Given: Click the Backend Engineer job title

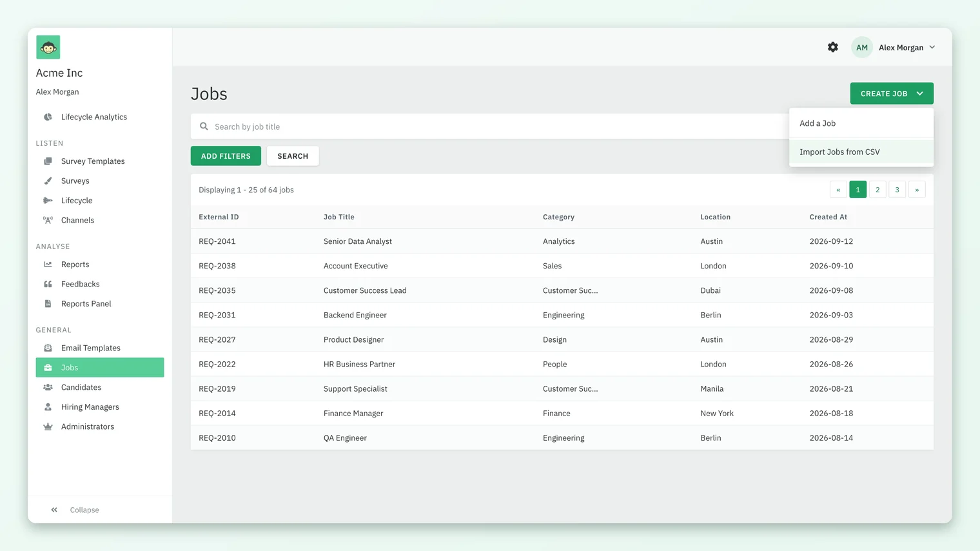Looking at the screenshot, I should tap(355, 315).
